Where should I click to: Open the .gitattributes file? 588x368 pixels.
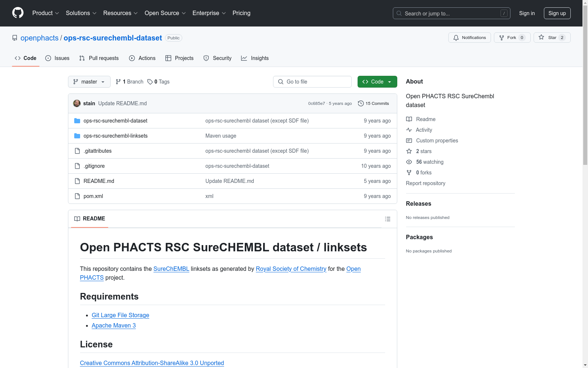[x=97, y=151]
